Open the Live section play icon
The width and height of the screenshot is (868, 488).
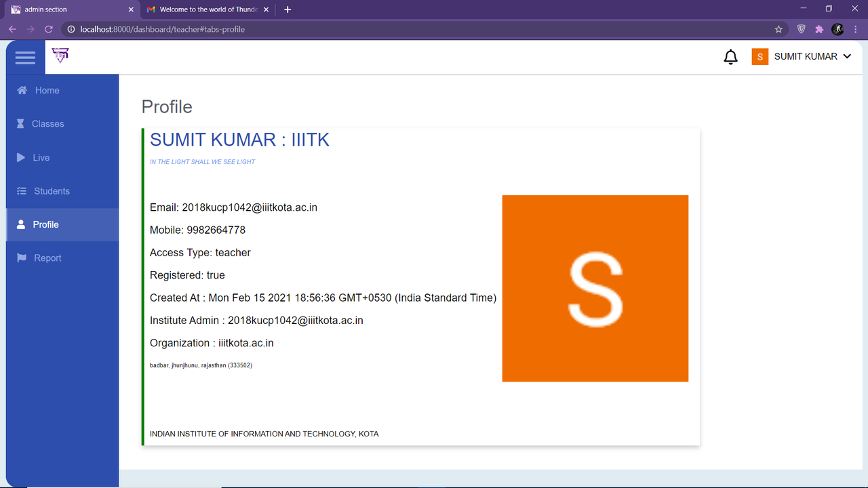tap(21, 157)
